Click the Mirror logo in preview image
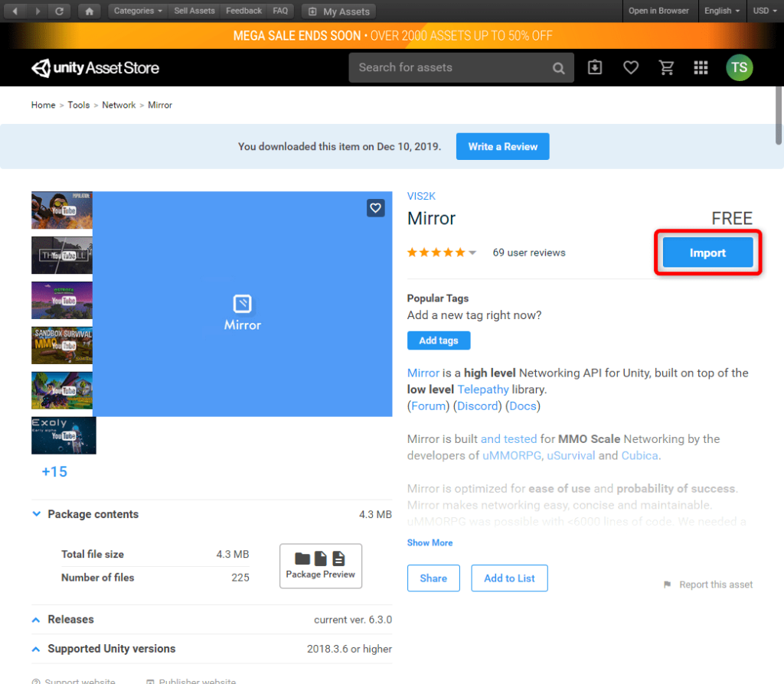 click(243, 313)
